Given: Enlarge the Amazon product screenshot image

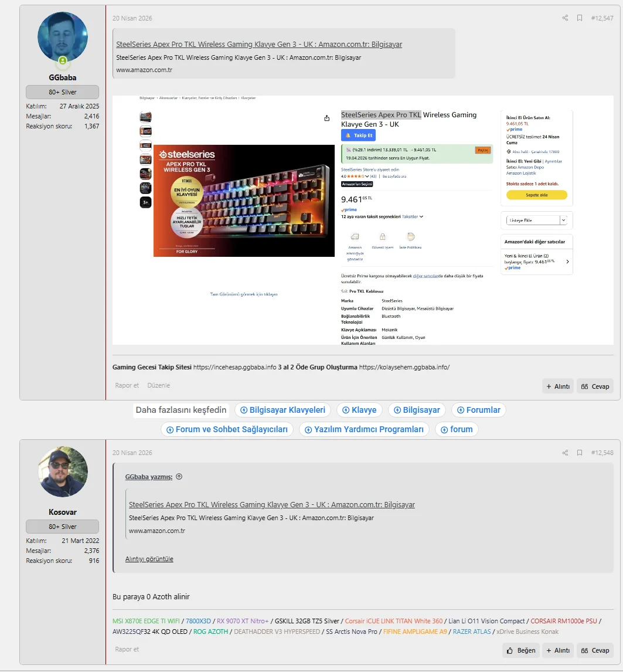Looking at the screenshot, I should point(363,220).
